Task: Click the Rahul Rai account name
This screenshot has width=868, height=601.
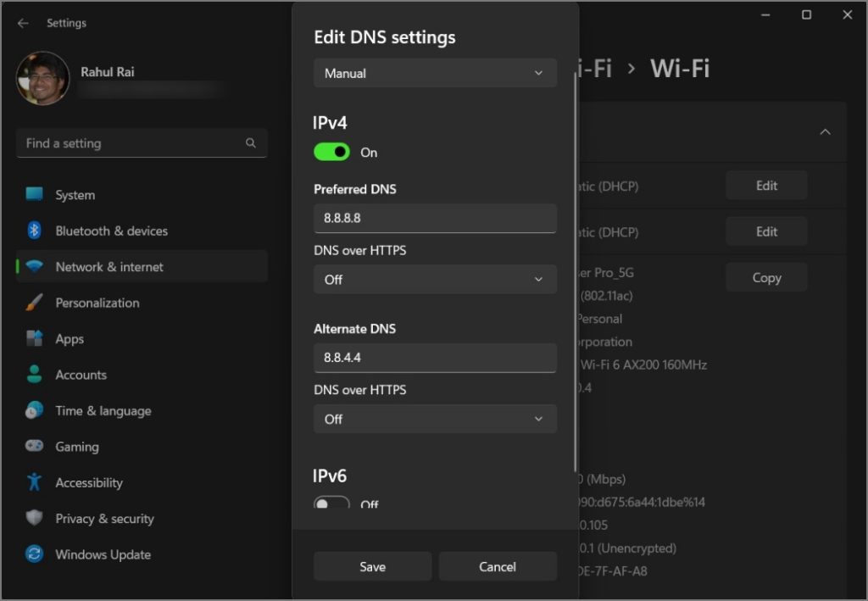Action: click(108, 72)
